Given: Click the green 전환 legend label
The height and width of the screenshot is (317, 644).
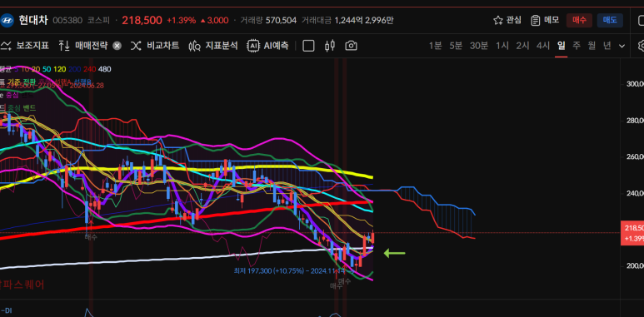Looking at the screenshot, I should tap(29, 82).
